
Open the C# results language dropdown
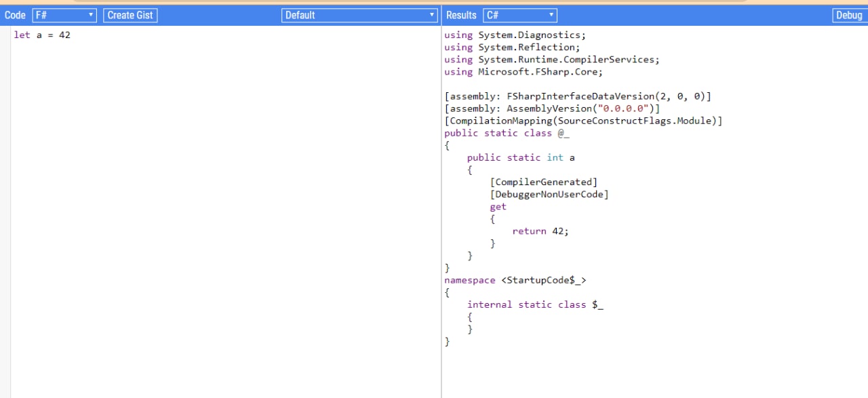click(x=520, y=15)
